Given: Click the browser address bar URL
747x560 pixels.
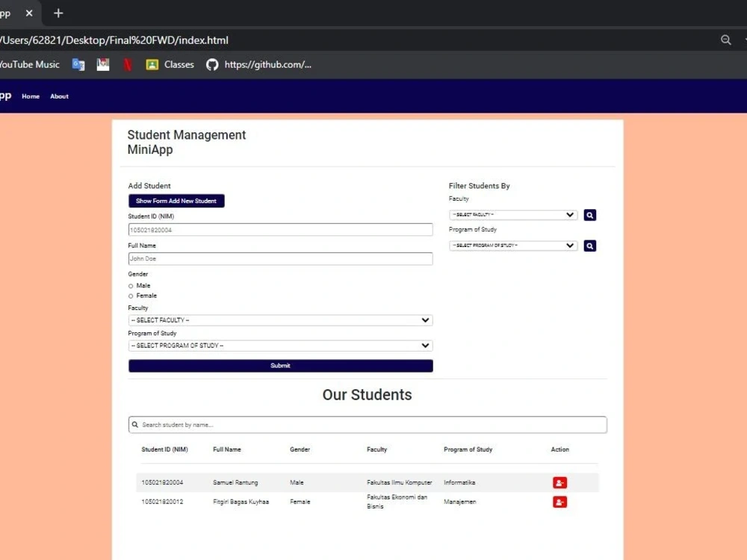Looking at the screenshot, I should tap(114, 40).
